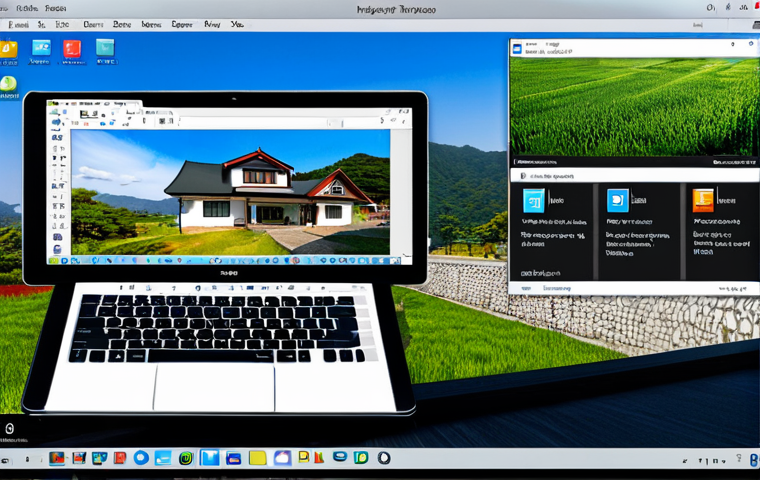Click the round icon at the desktop's bottom-left

(x=9, y=429)
